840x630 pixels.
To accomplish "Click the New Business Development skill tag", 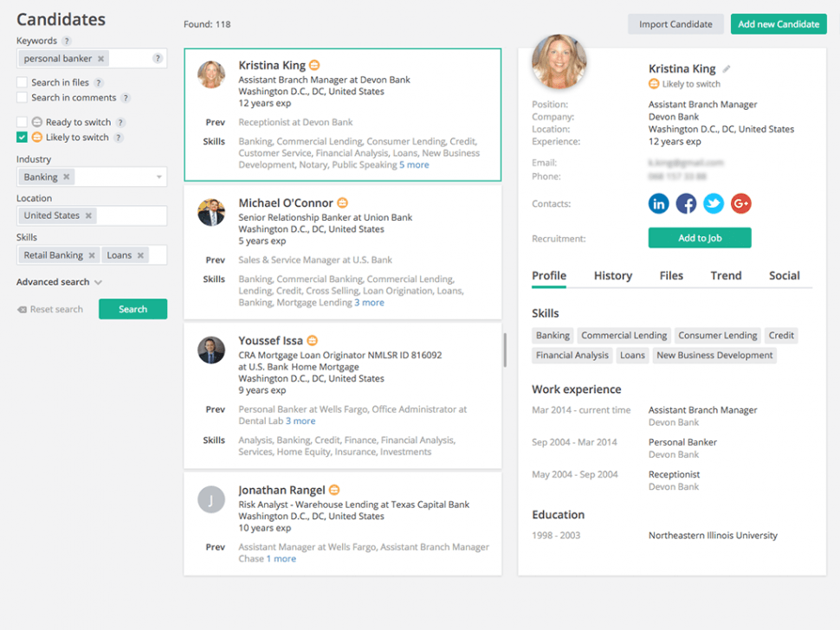I will [x=714, y=356].
